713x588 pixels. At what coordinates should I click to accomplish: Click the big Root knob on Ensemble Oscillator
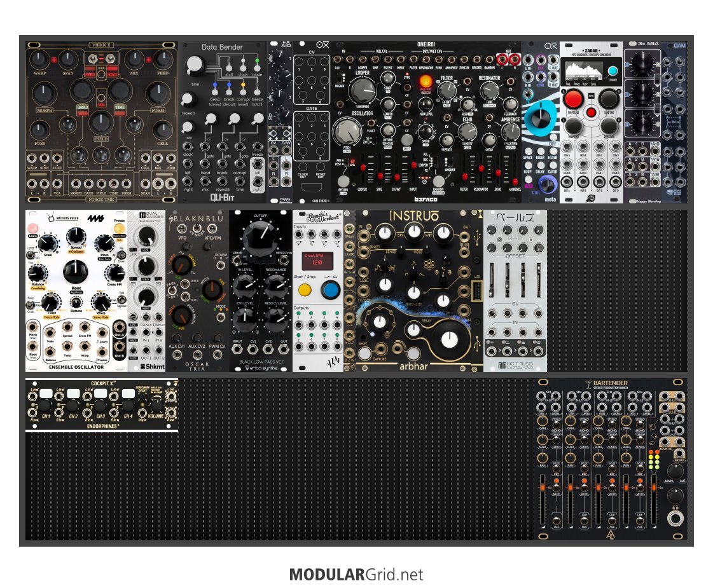tap(76, 272)
